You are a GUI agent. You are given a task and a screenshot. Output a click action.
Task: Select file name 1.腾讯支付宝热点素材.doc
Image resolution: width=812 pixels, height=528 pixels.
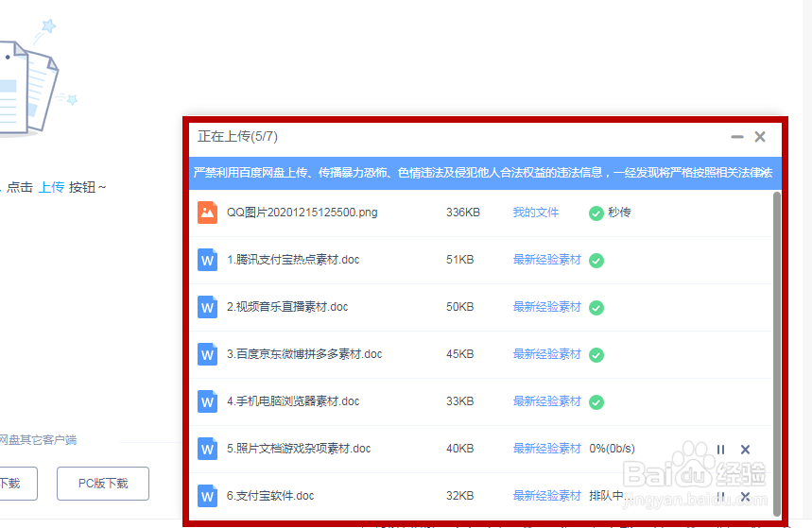point(293,260)
